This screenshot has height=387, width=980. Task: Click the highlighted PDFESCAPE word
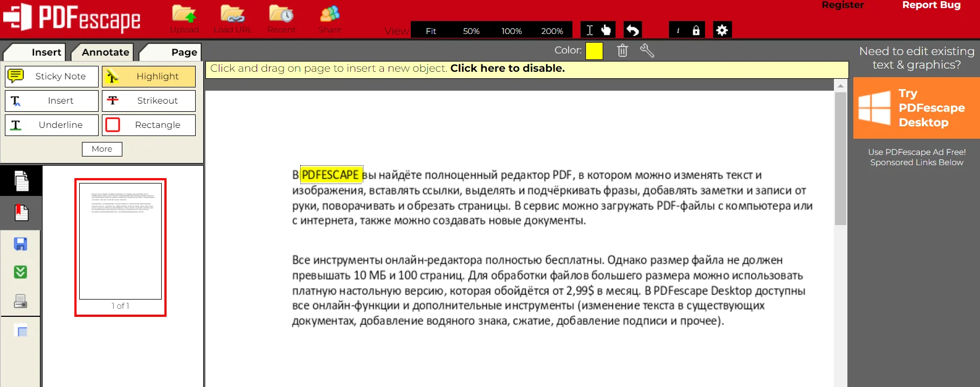(x=330, y=175)
